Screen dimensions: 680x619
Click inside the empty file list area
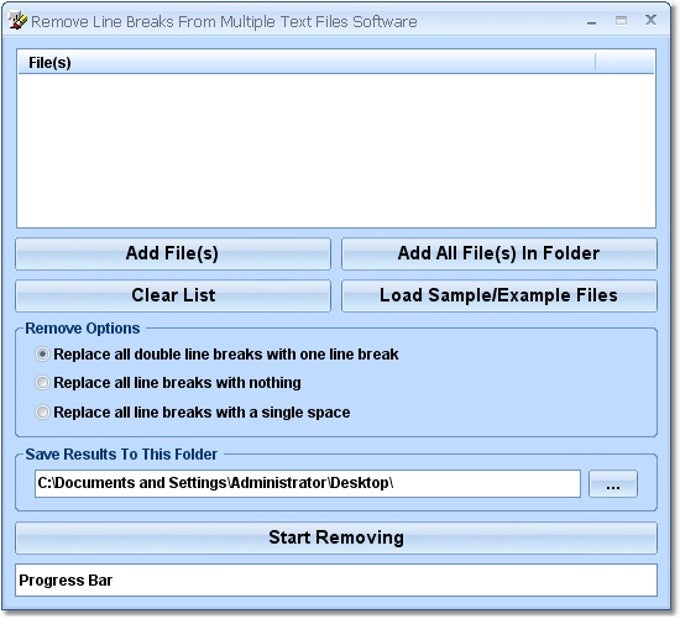pos(336,150)
